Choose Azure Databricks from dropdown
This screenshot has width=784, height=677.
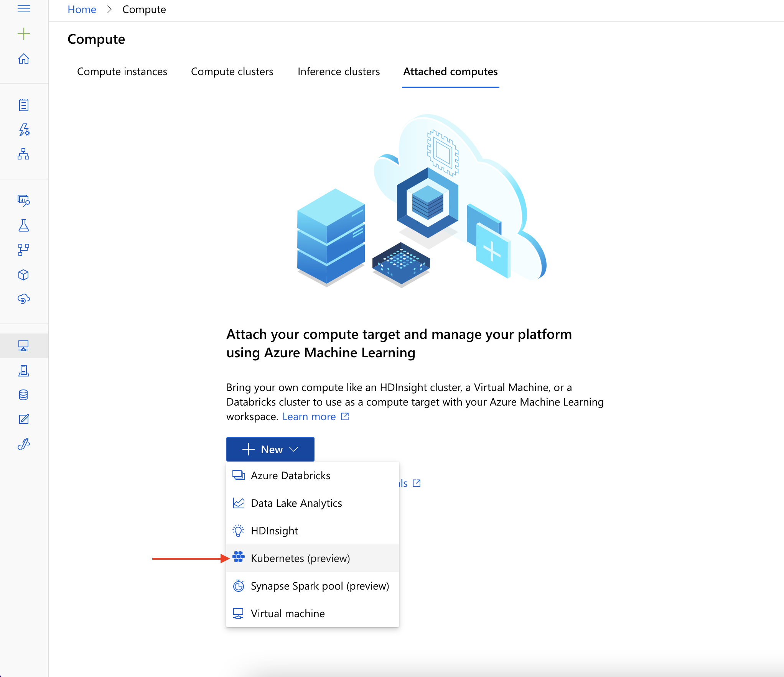(313, 475)
